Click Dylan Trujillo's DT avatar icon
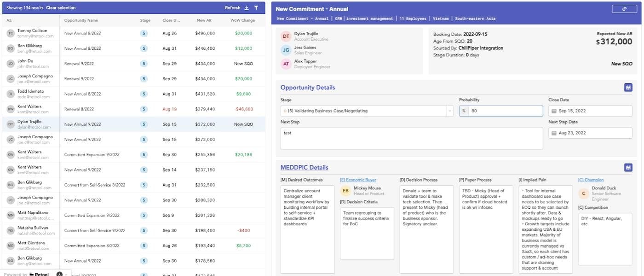This screenshot has width=644, height=276. (285, 36)
